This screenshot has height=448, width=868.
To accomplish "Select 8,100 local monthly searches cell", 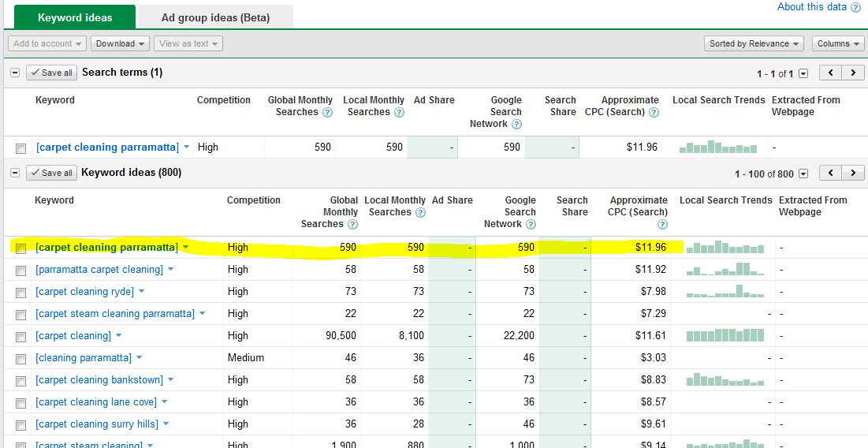I will click(x=412, y=335).
